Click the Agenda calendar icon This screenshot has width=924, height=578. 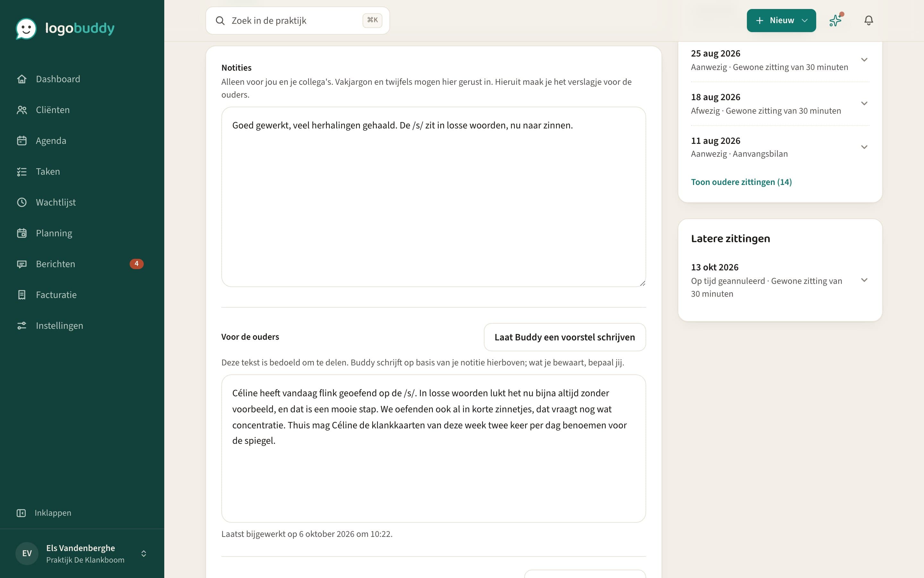coord(22,141)
